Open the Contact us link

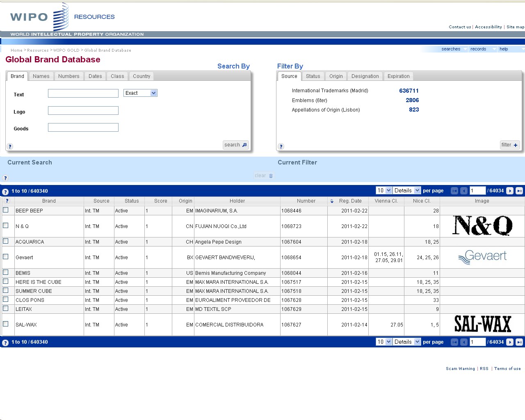(x=459, y=27)
